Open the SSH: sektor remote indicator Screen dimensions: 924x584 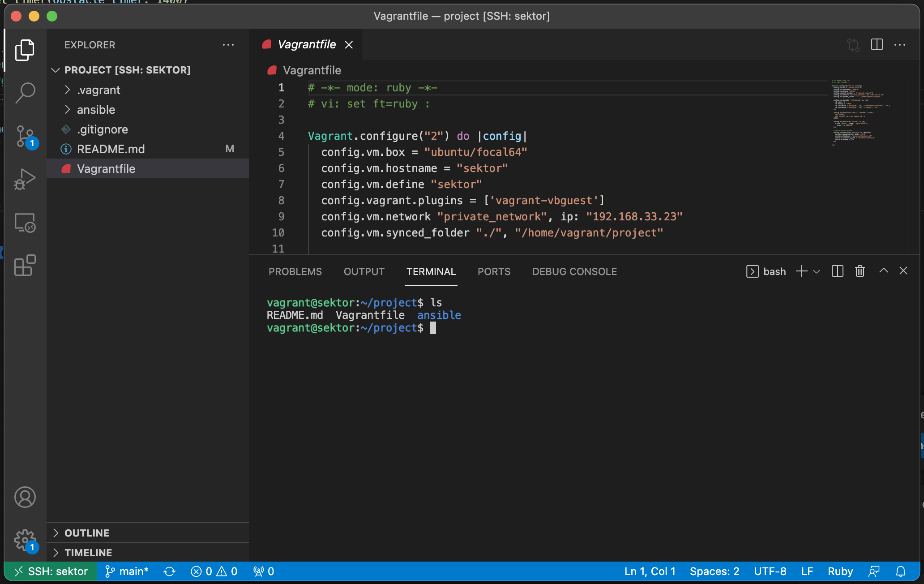point(51,571)
